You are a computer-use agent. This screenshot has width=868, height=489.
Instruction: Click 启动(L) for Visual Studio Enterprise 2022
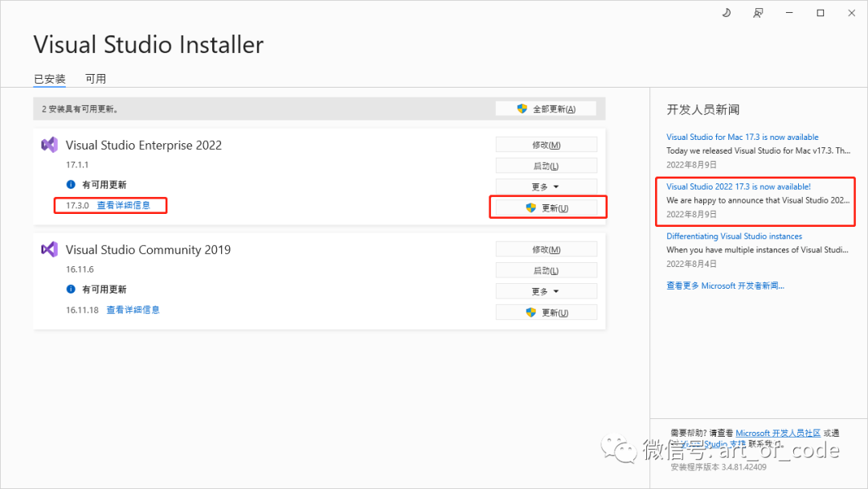click(547, 166)
